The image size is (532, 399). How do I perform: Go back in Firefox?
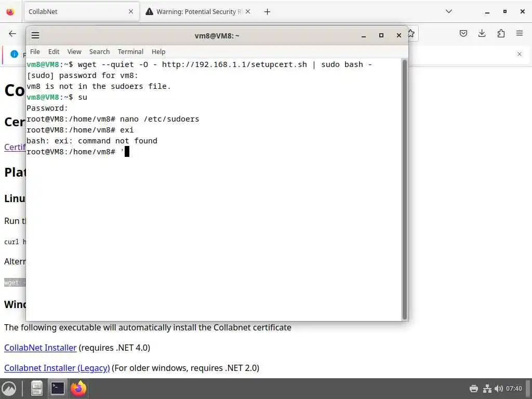(12, 33)
